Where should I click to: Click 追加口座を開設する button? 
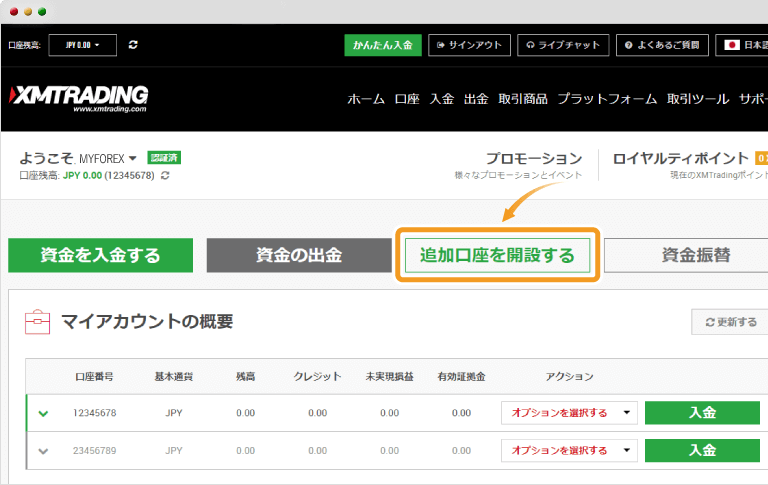497,255
